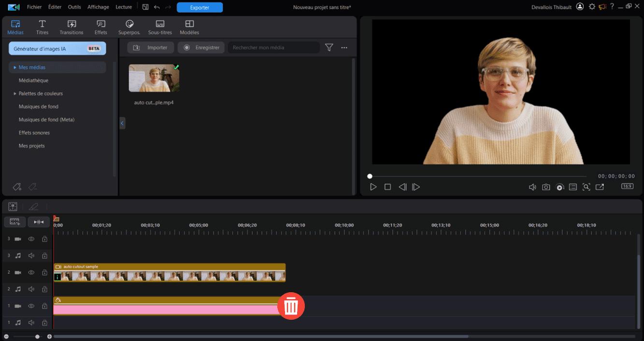Mute audio track 2 speaker toggle
Image resolution: width=644 pixels, height=341 pixels.
31,289
